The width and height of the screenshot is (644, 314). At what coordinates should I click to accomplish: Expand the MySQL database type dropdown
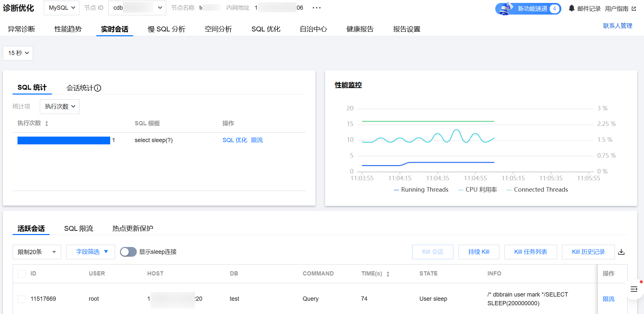(x=62, y=8)
